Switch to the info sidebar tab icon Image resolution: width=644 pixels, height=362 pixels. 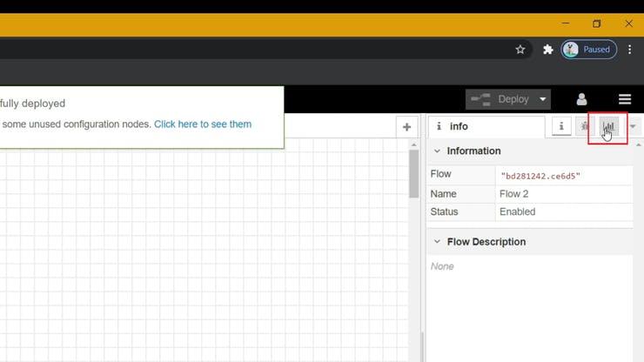coord(561,127)
